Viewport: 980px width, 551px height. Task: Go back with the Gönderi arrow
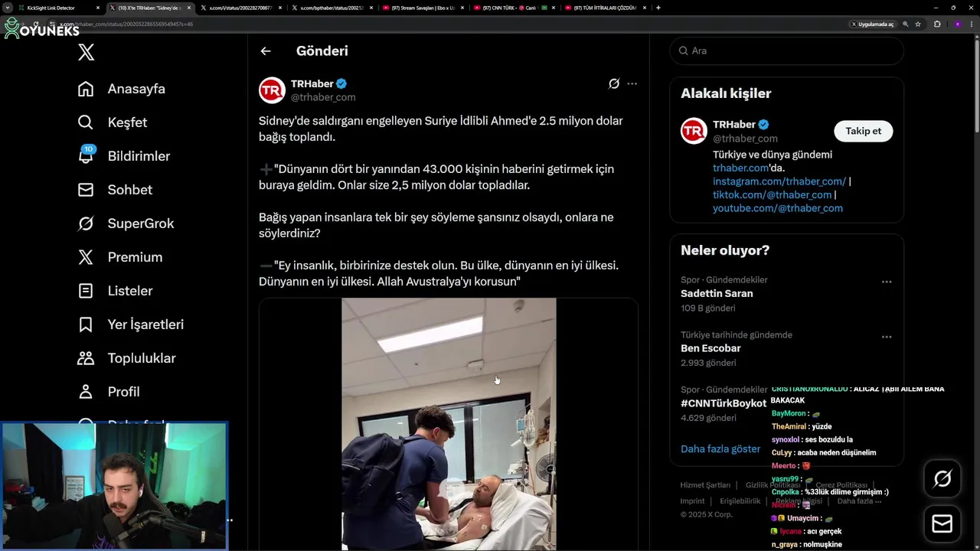(266, 51)
